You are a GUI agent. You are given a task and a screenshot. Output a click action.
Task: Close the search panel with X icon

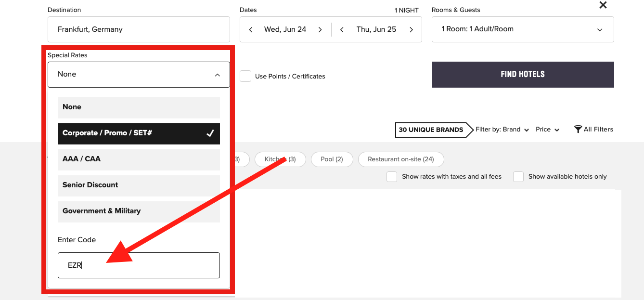click(x=603, y=5)
